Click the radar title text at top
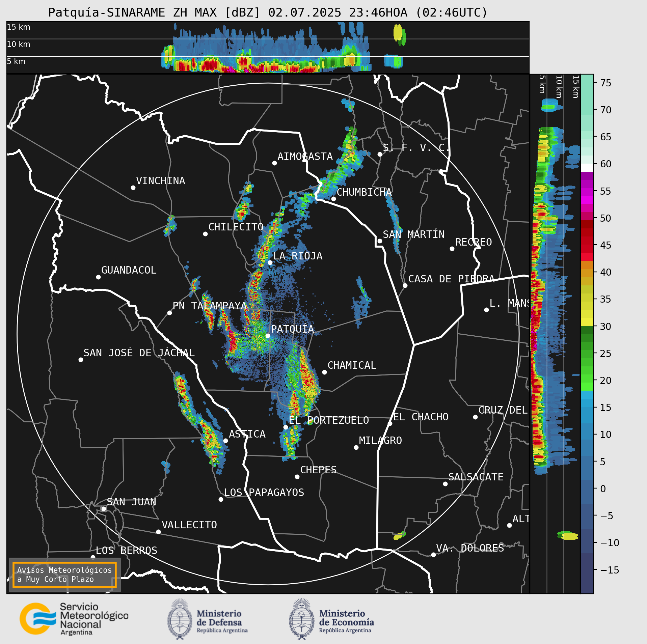647x644 pixels. point(268,12)
